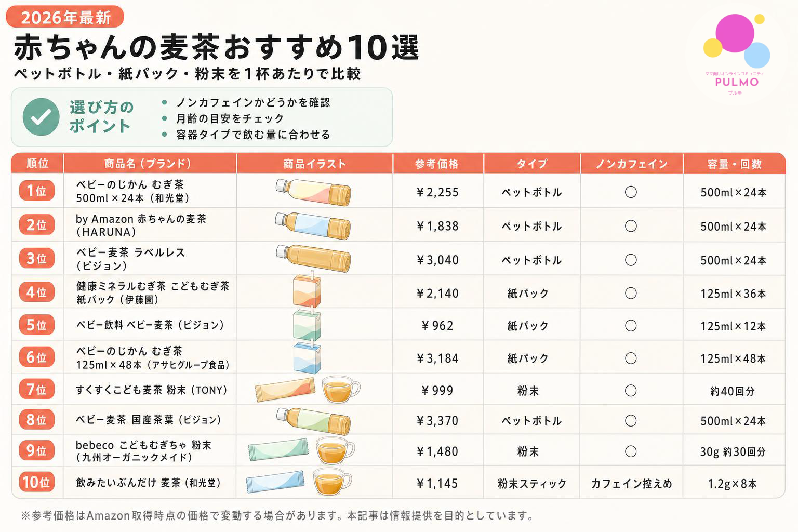Click the ノンカフェイン column header
798x532 pixels.
pos(632,164)
